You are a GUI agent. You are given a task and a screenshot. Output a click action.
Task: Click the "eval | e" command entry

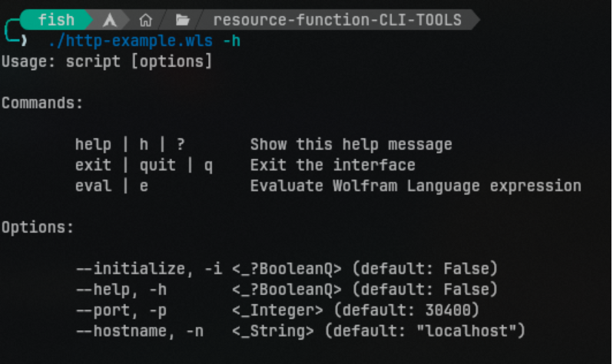click(x=111, y=186)
